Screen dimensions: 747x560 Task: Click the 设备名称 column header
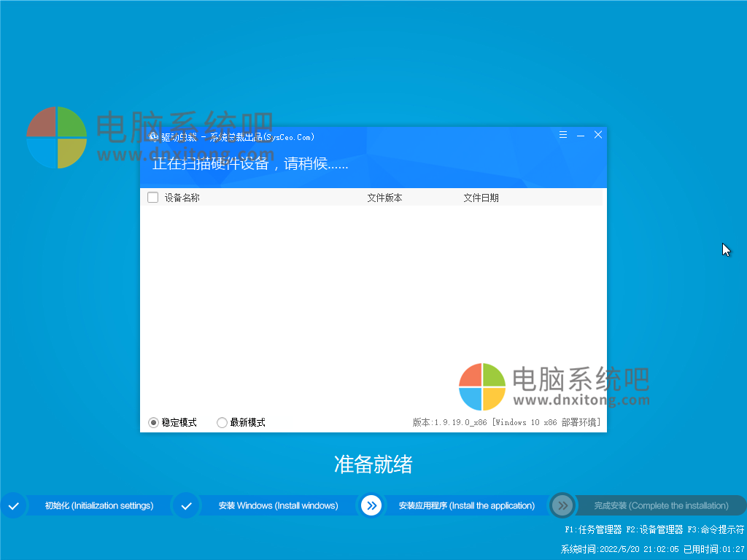click(182, 198)
